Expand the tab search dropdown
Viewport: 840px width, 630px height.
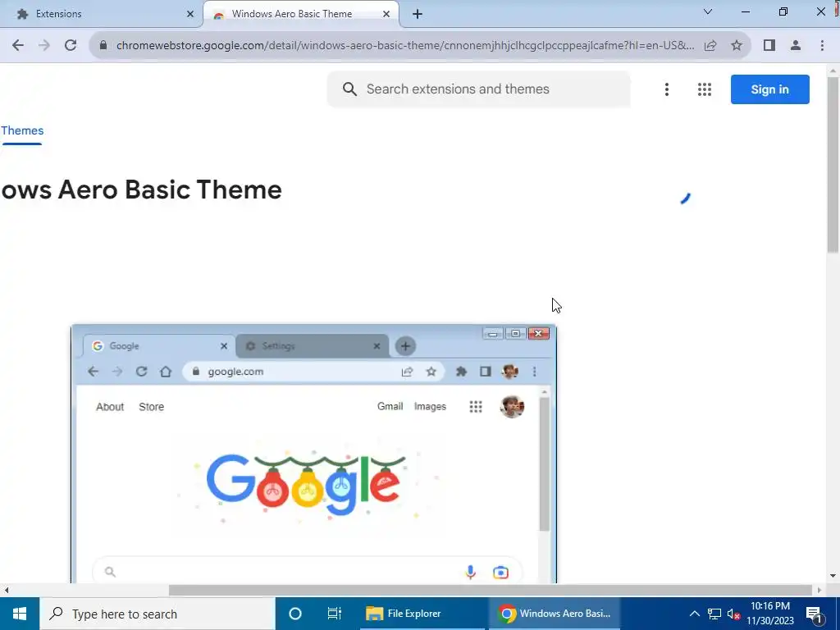tap(708, 11)
